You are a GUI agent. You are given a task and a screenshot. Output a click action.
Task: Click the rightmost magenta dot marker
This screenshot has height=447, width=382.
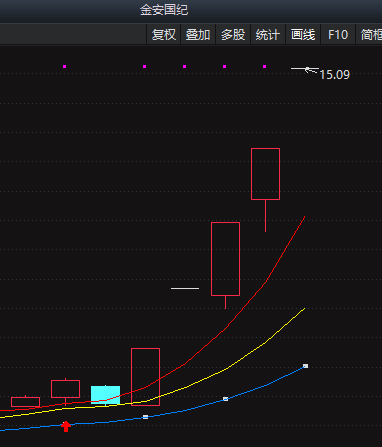pos(264,66)
